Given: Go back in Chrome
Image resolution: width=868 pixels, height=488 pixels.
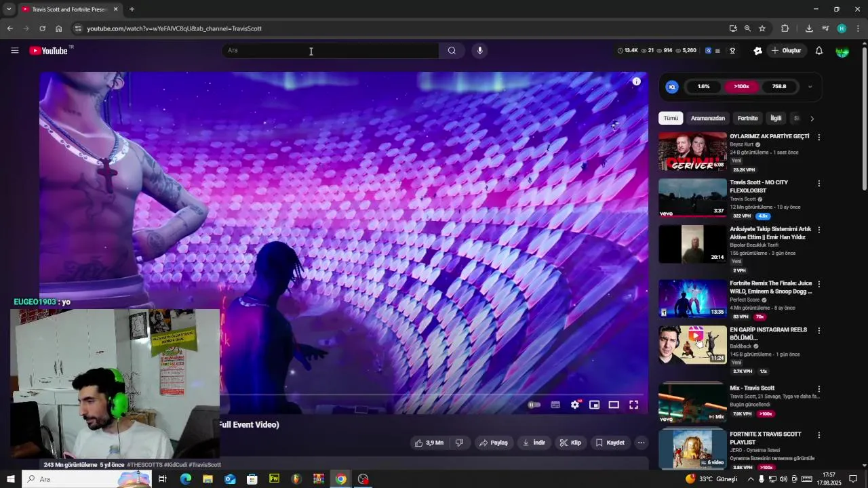Looking at the screenshot, I should [9, 28].
